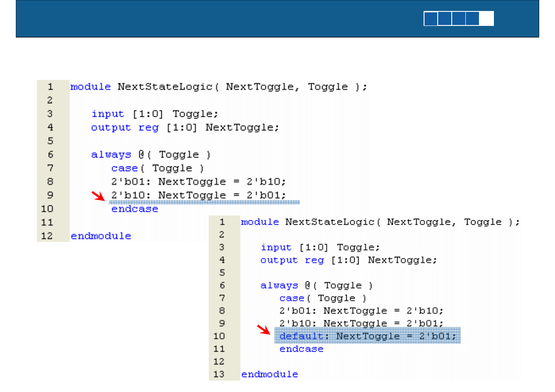Click line number 9 in upper code gutter
The height and width of the screenshot is (392, 555).
tap(50, 195)
